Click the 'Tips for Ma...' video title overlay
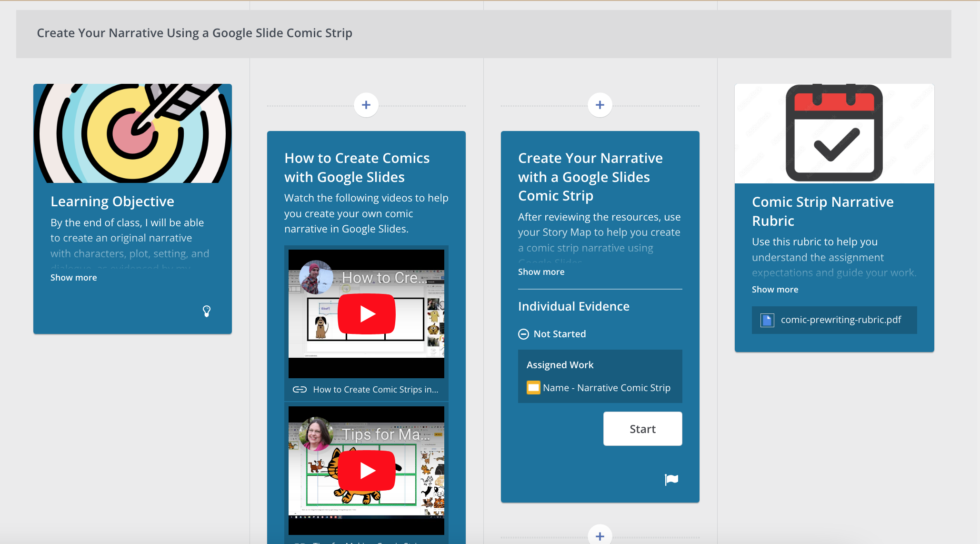980x544 pixels. (x=386, y=434)
